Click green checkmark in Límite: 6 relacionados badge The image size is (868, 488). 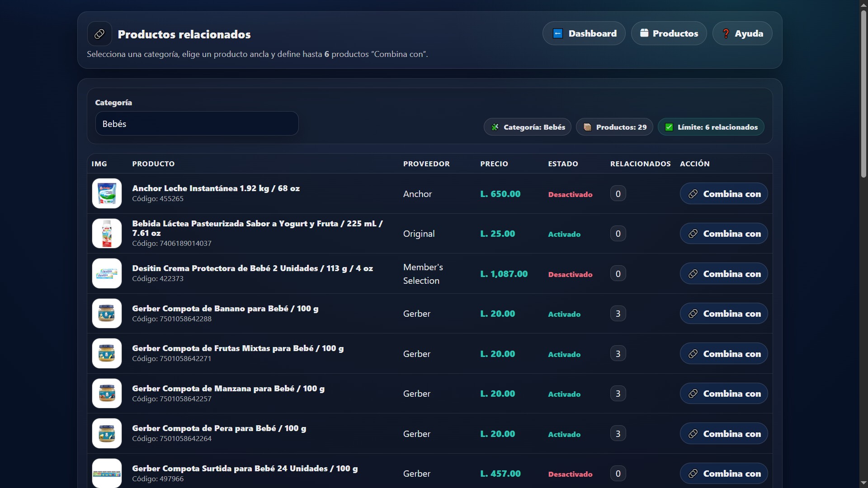pos(669,127)
